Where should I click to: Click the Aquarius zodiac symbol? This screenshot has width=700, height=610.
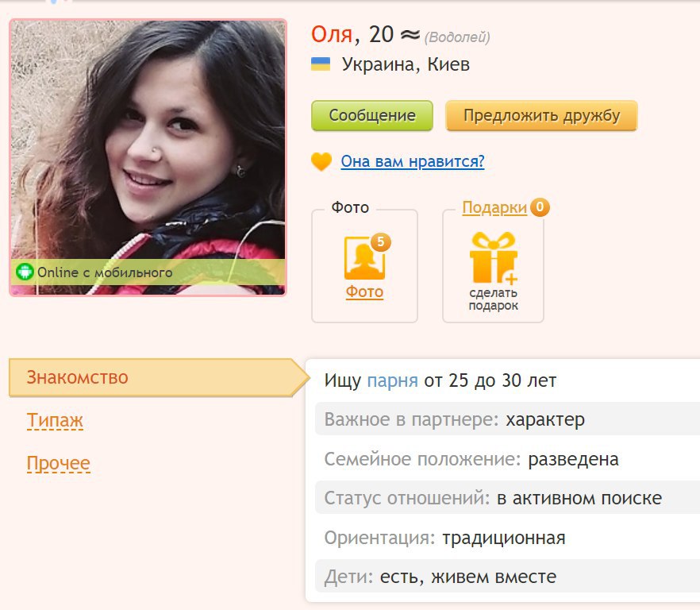click(410, 34)
